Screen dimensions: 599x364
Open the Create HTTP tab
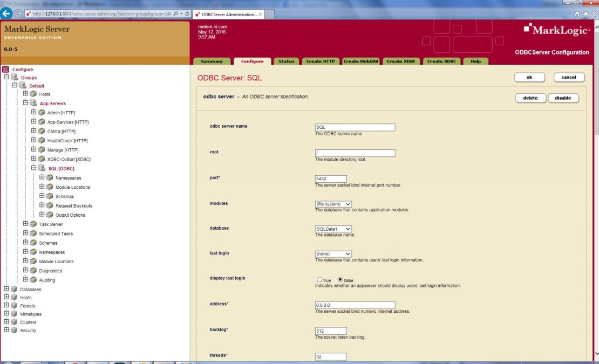click(321, 61)
